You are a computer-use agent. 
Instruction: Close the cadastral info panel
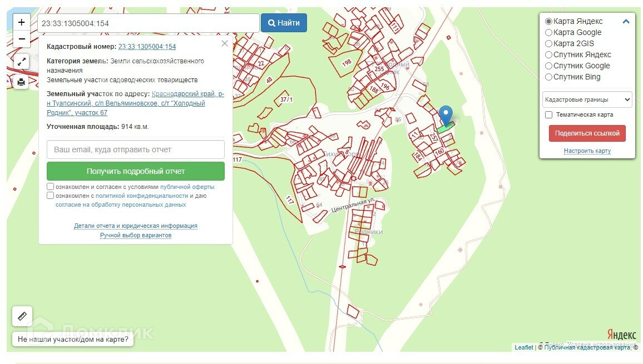point(224,43)
